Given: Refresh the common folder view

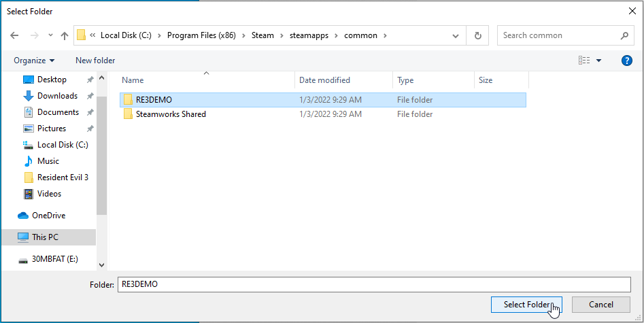Looking at the screenshot, I should tap(477, 36).
